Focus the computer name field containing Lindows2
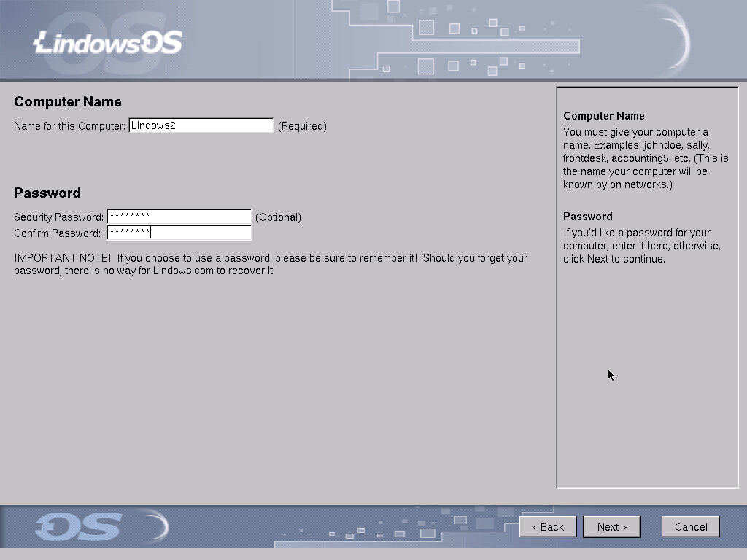The height and width of the screenshot is (560, 747). click(201, 125)
